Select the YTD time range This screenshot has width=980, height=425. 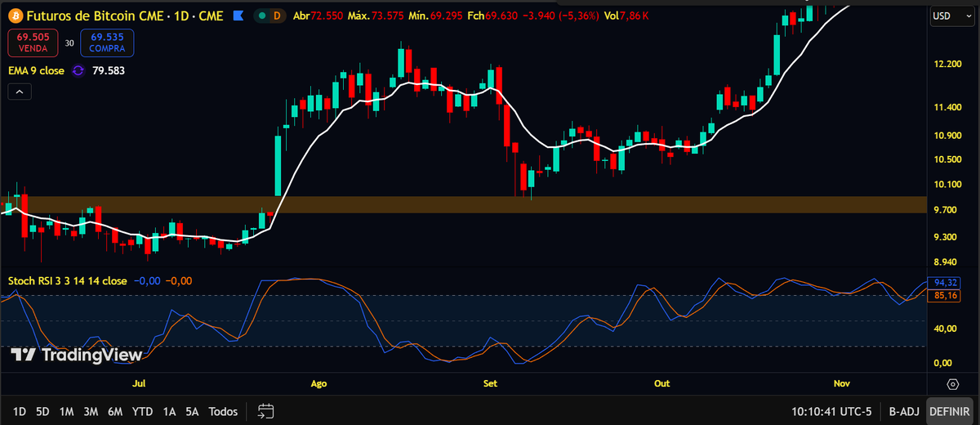tap(143, 411)
